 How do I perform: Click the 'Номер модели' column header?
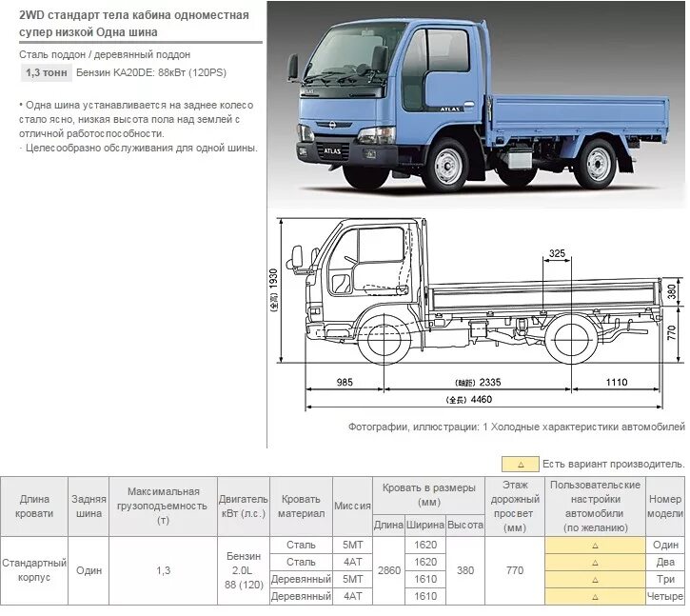coord(665,507)
